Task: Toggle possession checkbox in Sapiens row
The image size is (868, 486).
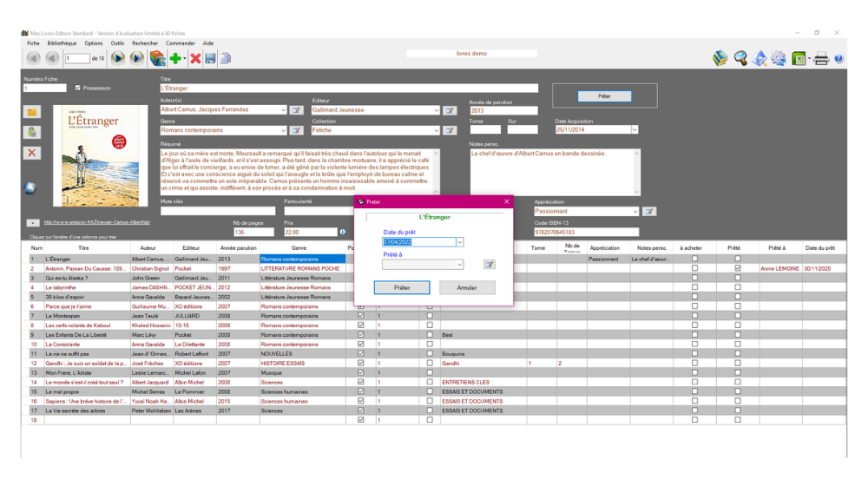Action: coord(361,401)
